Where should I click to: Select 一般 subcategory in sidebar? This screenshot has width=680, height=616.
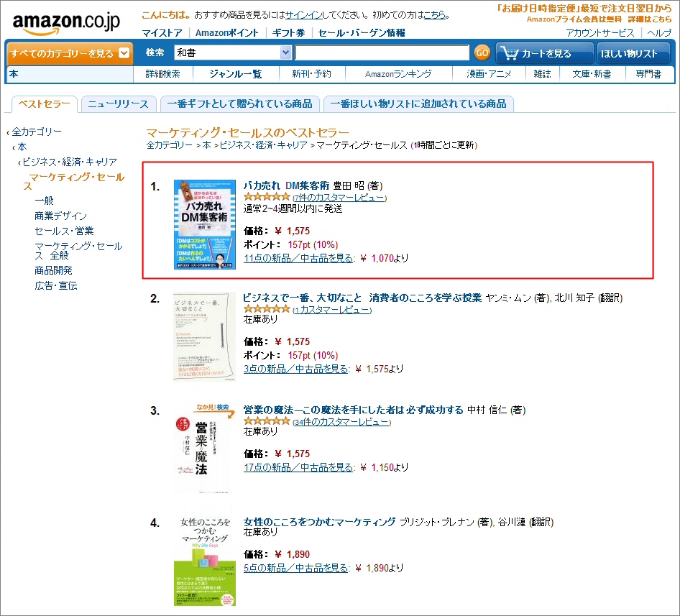point(45,201)
